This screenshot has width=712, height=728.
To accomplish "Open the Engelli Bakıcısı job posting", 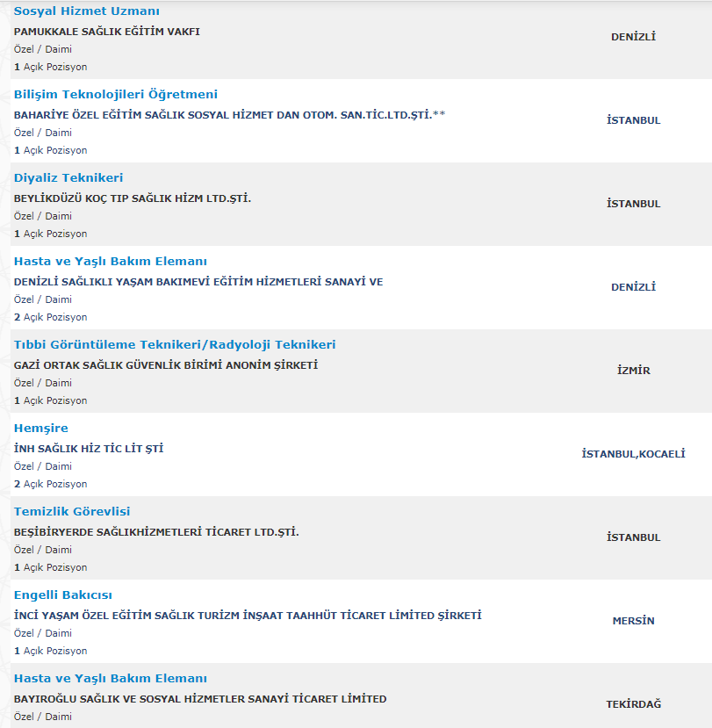I will pyautogui.click(x=63, y=595).
